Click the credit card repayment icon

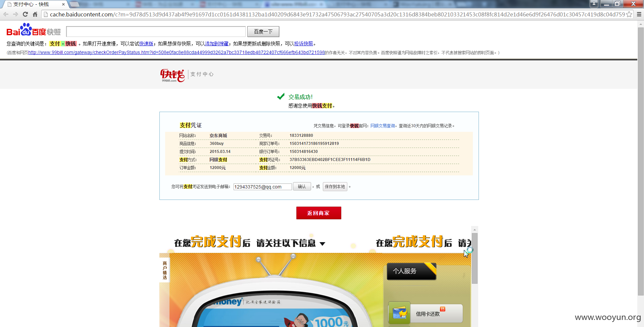tap(399, 313)
